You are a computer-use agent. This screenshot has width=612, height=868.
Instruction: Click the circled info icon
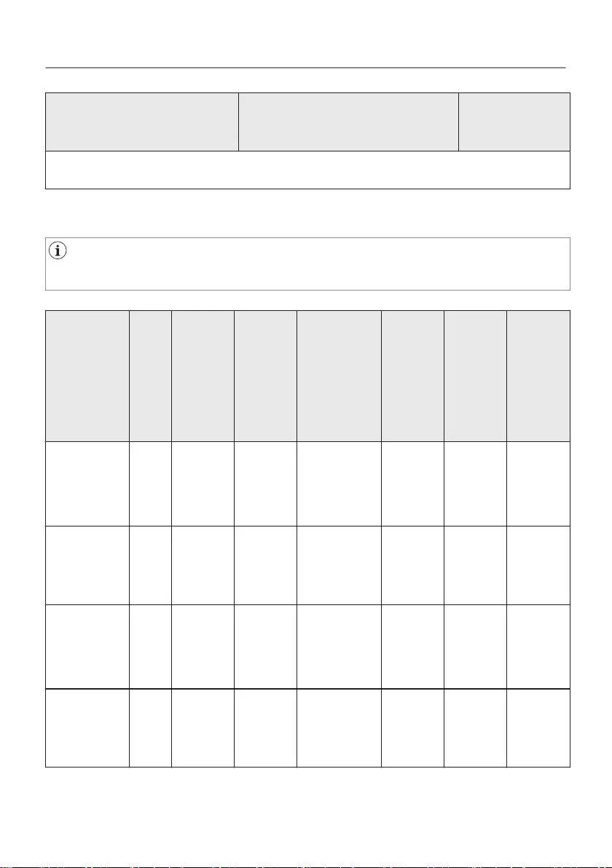click(56, 251)
